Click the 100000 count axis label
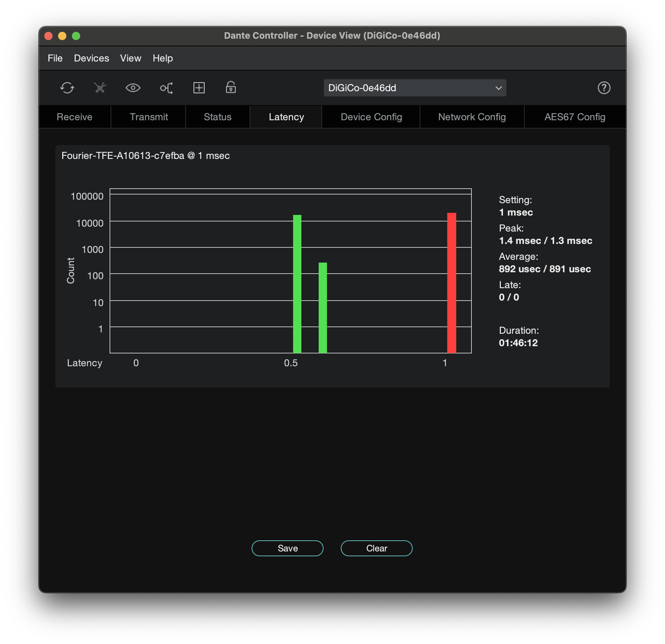The width and height of the screenshot is (665, 644). 87,196
